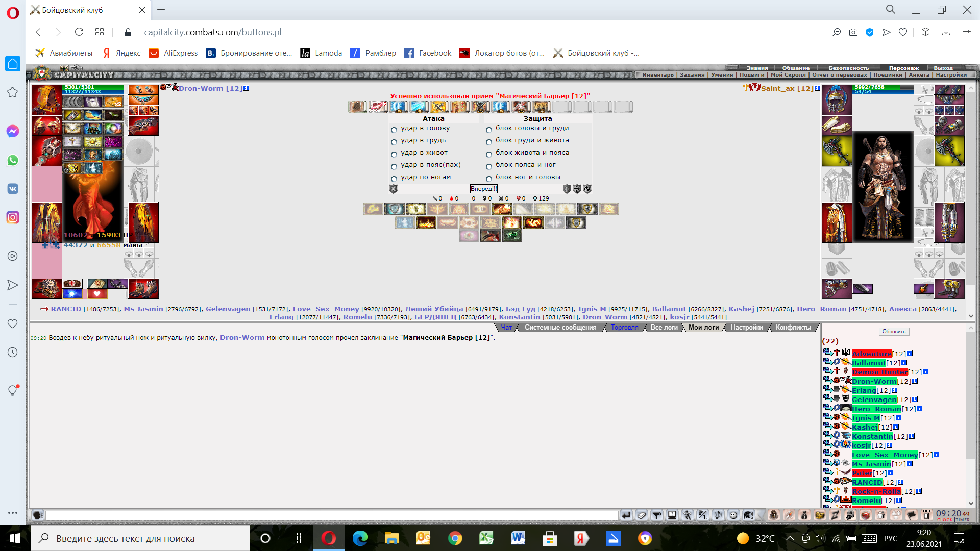Click the 'Обновить' refresh button
Image resolution: width=980 pixels, height=551 pixels.
click(894, 332)
